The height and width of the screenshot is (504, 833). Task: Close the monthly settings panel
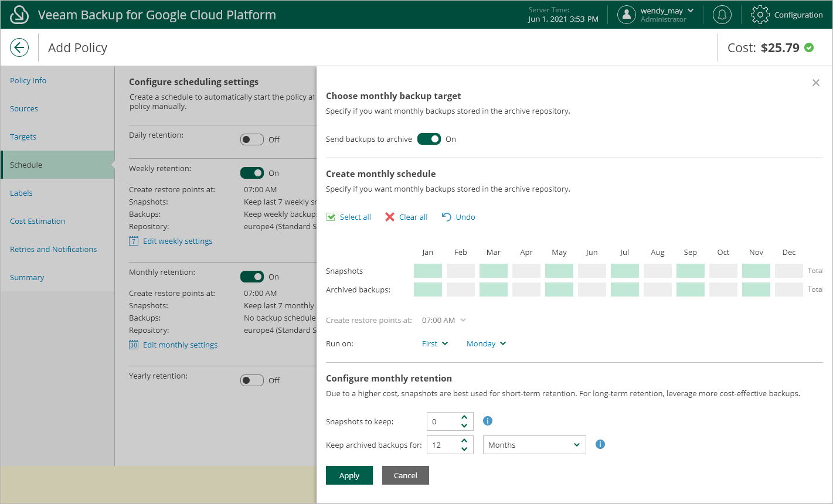[815, 83]
